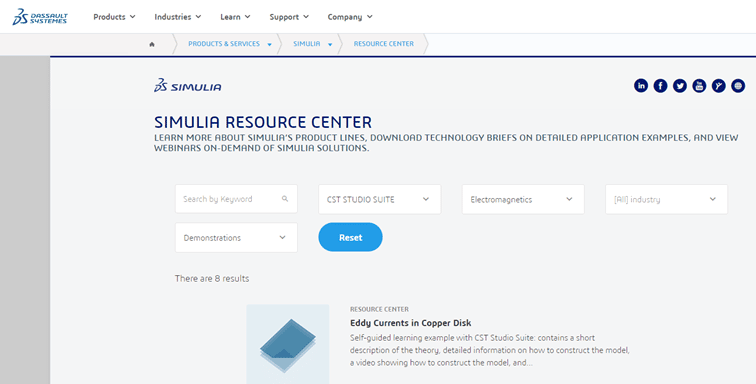Image resolution: width=756 pixels, height=384 pixels.
Task: Open SIMULIA YouTube channel icon
Action: (x=699, y=86)
